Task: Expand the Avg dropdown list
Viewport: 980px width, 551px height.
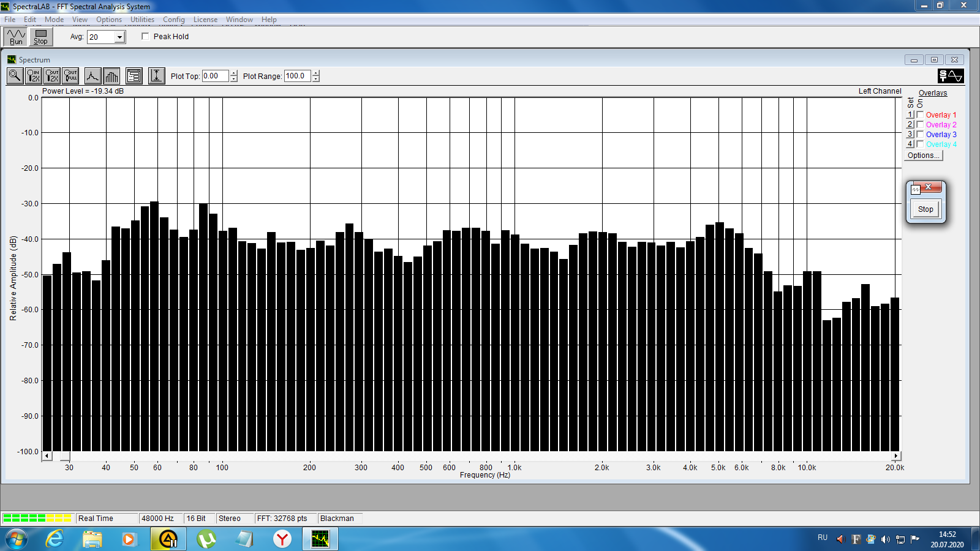Action: pos(120,37)
